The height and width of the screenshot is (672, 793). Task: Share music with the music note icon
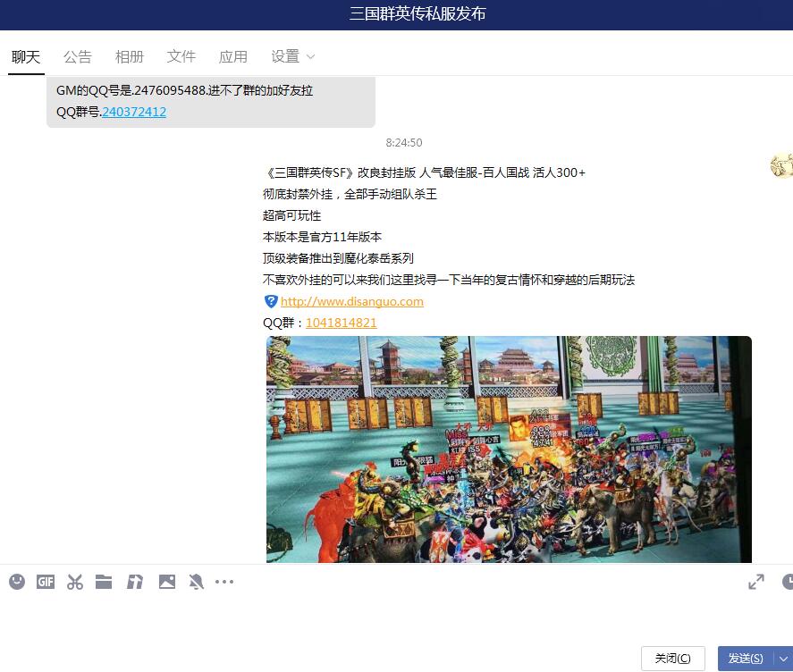click(x=134, y=582)
